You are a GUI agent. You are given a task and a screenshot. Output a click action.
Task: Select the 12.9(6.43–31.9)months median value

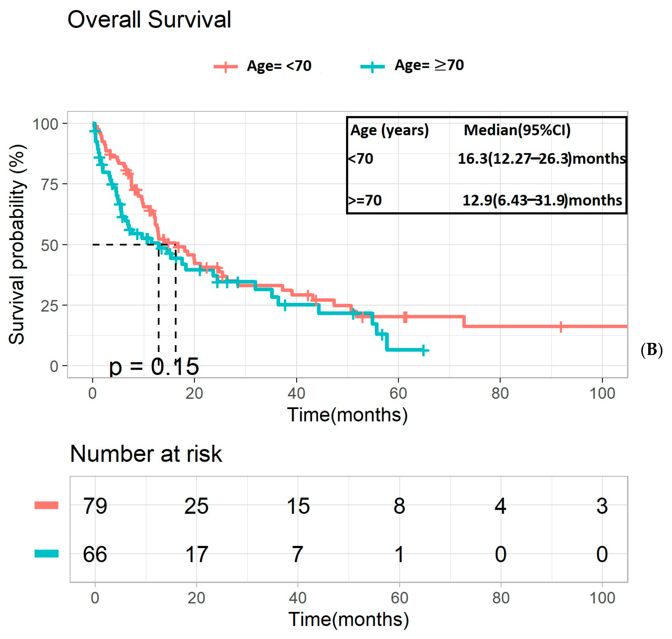(x=542, y=200)
